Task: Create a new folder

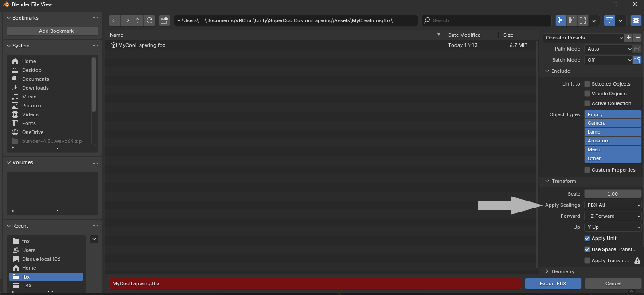Action: tap(164, 20)
